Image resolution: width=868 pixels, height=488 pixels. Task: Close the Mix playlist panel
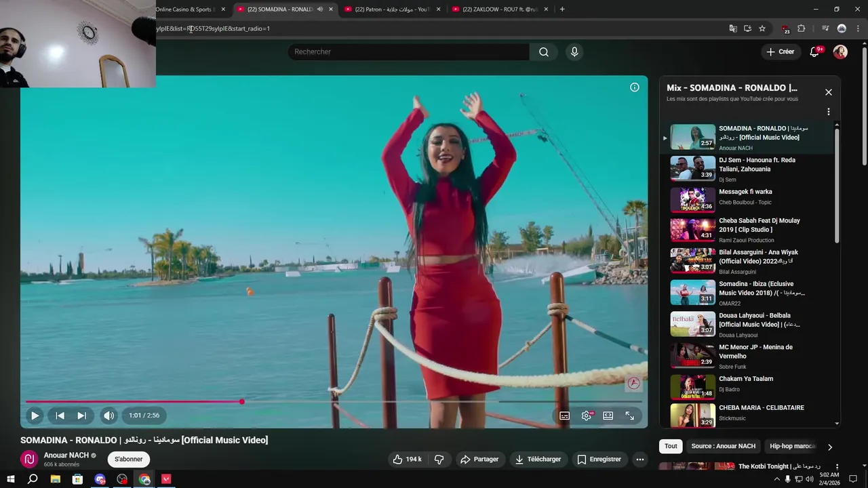click(x=828, y=92)
